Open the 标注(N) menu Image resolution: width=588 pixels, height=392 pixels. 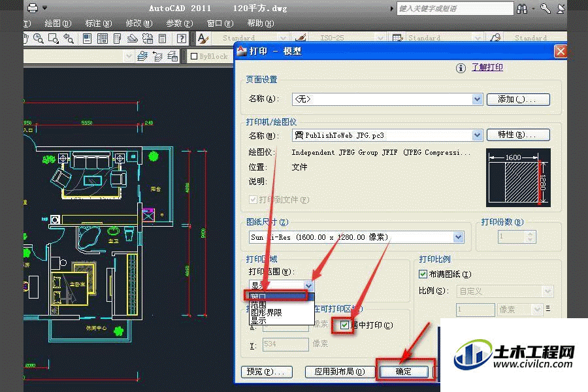tap(98, 24)
